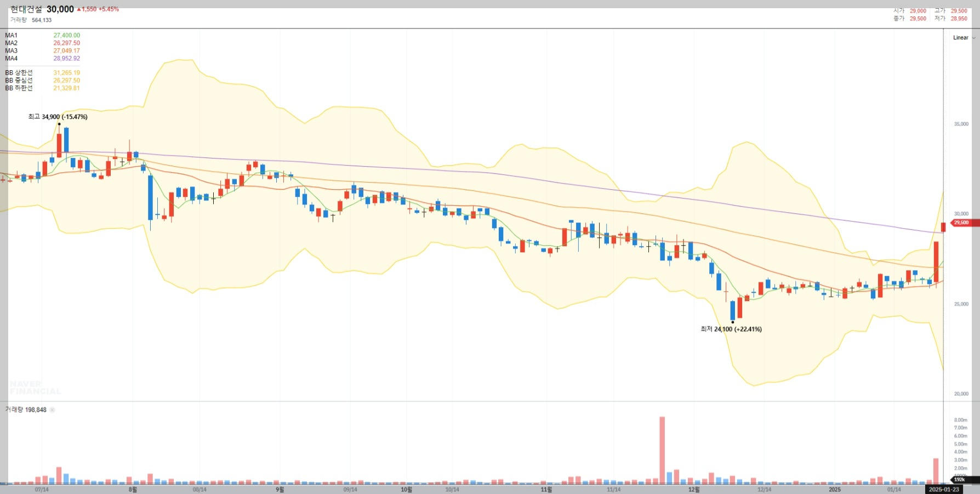980x494 pixels.
Task: Click the 11월 time axis label
Action: coord(546,490)
